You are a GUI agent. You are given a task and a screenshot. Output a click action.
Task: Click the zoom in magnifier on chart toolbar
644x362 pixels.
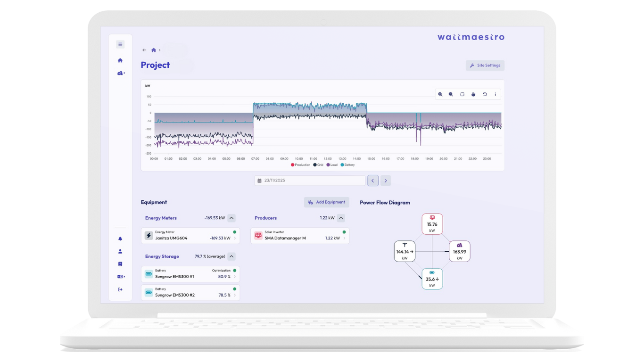(x=440, y=94)
